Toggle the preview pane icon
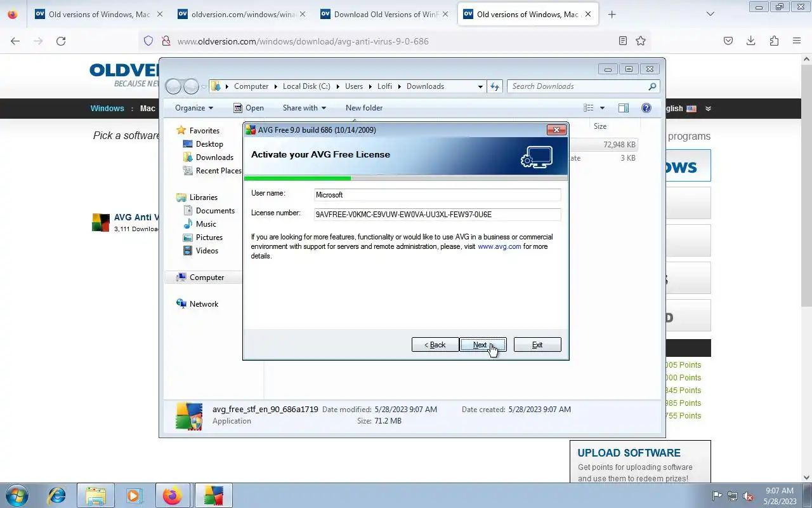 point(624,108)
